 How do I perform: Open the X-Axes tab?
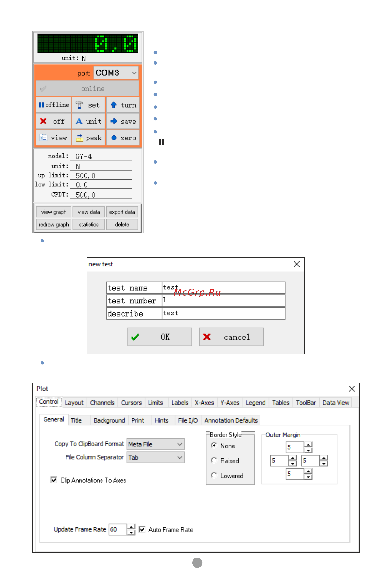(204, 403)
